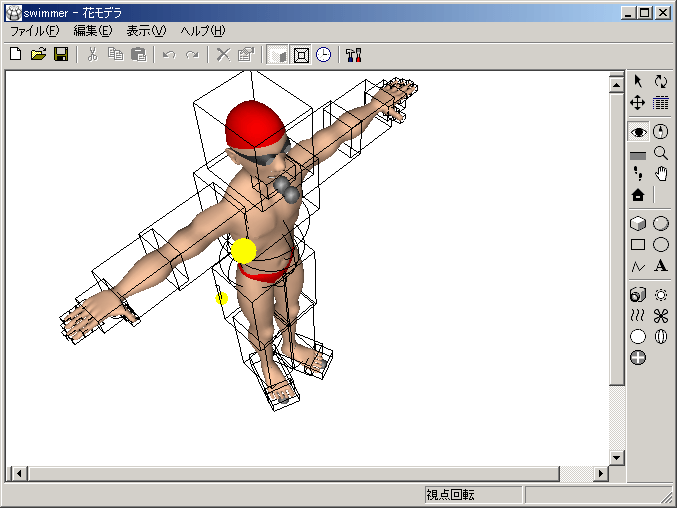Click the horizontal scrollbar thumb
This screenshot has width=677, height=508.
pyautogui.click(x=294, y=473)
